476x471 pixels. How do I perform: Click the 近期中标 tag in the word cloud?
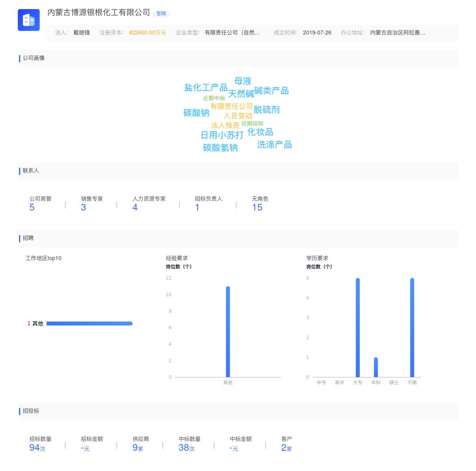[x=214, y=97]
